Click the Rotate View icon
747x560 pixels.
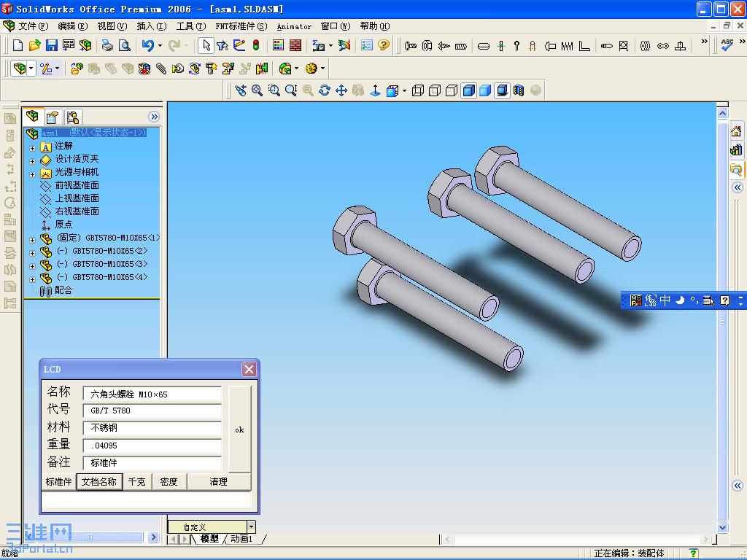(x=325, y=90)
